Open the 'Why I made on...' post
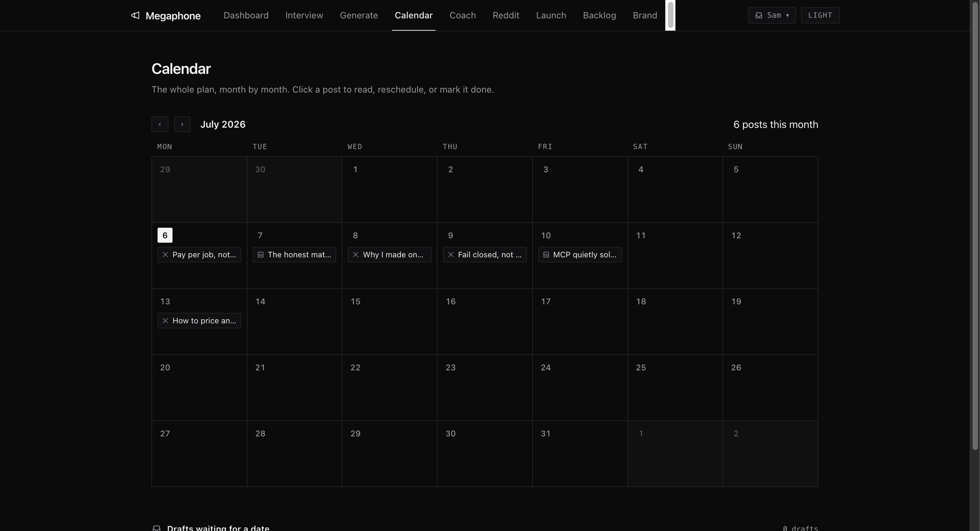This screenshot has width=980, height=531. (390, 255)
